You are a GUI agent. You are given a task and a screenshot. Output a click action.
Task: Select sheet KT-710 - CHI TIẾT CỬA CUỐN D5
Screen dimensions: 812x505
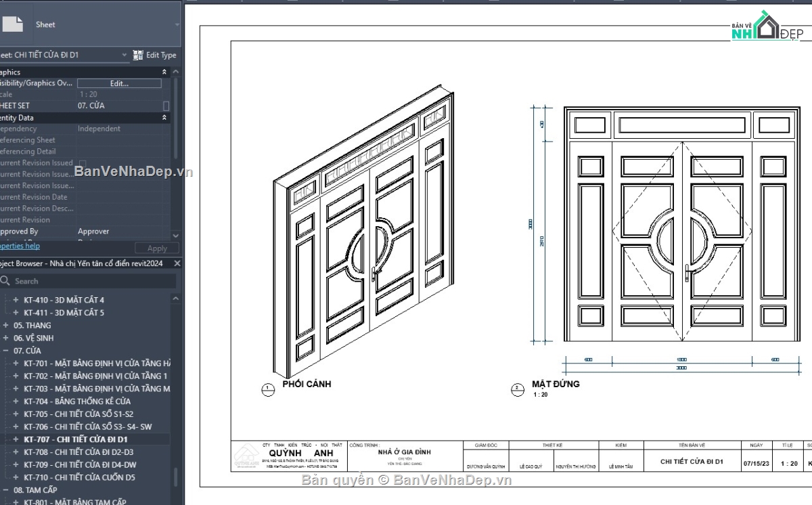coord(80,477)
